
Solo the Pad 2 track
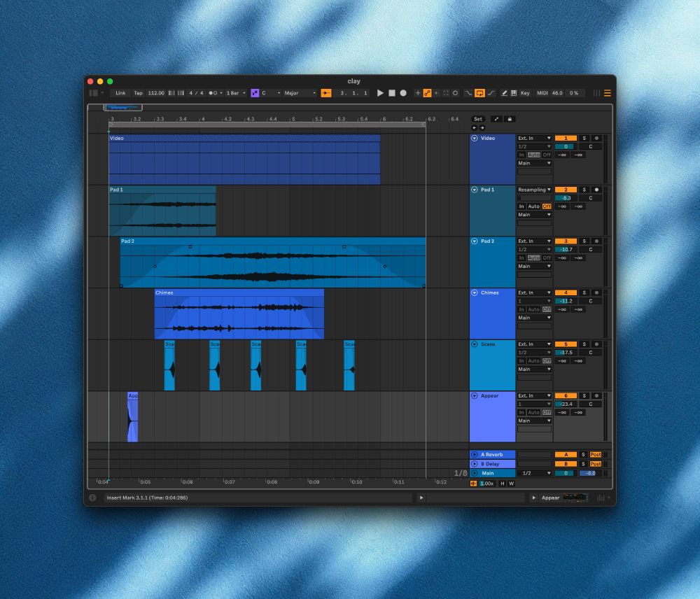click(x=584, y=241)
